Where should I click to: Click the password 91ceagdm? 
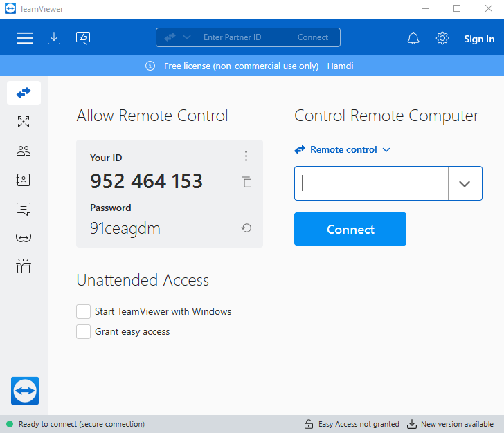[125, 229]
